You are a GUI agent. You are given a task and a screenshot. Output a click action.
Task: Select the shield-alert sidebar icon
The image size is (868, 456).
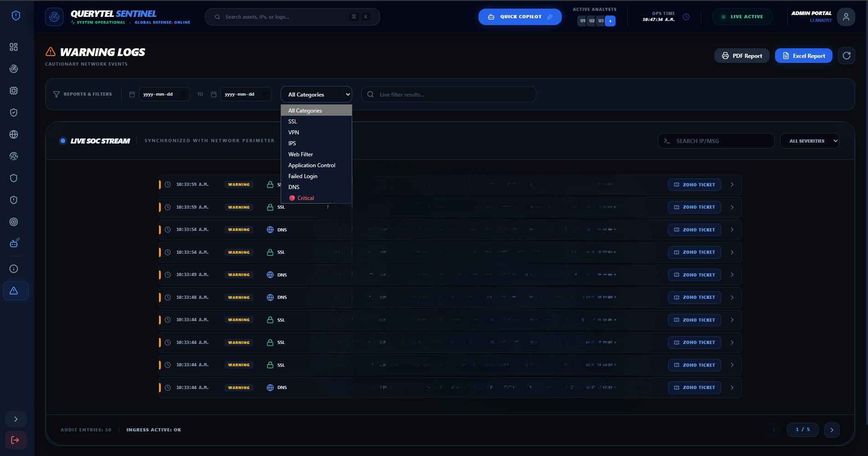click(14, 200)
